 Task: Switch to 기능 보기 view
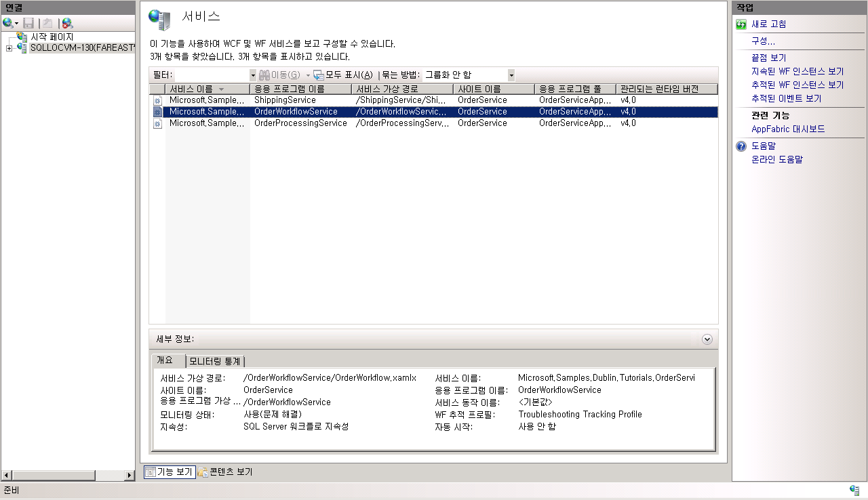(x=170, y=472)
